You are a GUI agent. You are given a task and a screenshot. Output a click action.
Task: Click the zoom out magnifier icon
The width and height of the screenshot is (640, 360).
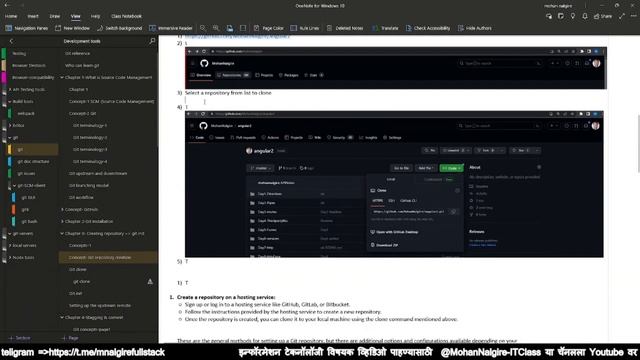click(203, 28)
